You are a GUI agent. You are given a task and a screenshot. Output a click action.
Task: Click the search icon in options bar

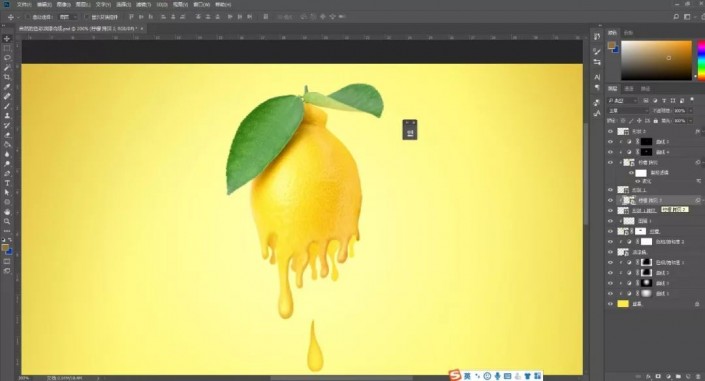[x=676, y=17]
